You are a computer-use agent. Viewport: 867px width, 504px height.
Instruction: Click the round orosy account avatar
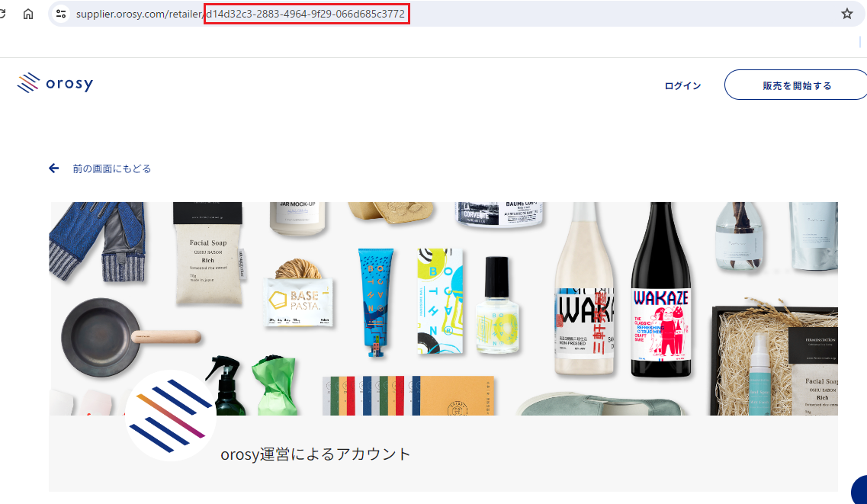pyautogui.click(x=170, y=415)
